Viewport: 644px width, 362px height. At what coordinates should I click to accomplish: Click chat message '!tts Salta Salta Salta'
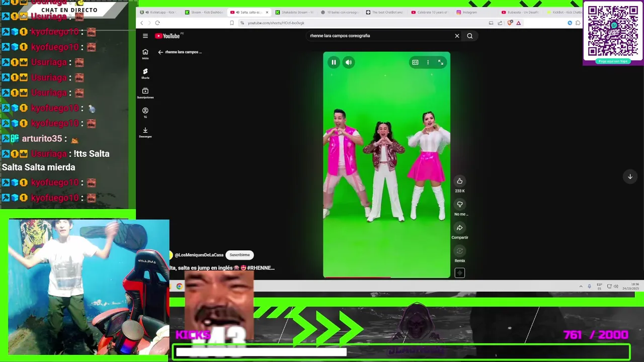[x=55, y=160]
